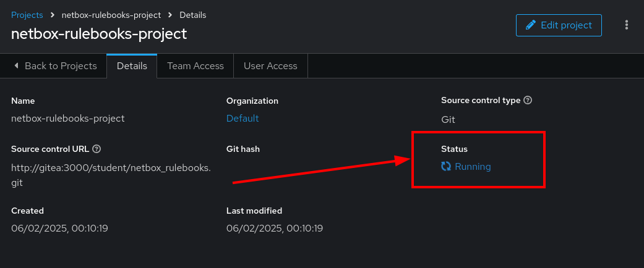Screen dimensions: 644x268
Task: Click the Source control type help icon
Action: [528, 101]
